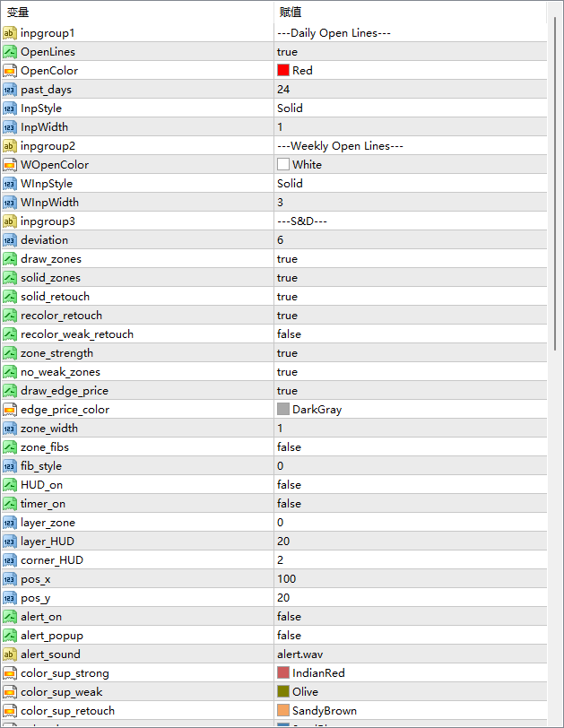The height and width of the screenshot is (728, 564).
Task: Edit the past_days value 24
Action: click(x=411, y=90)
